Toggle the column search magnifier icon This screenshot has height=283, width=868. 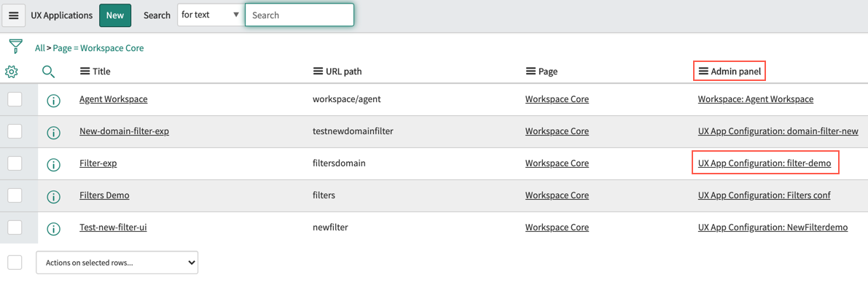(49, 71)
